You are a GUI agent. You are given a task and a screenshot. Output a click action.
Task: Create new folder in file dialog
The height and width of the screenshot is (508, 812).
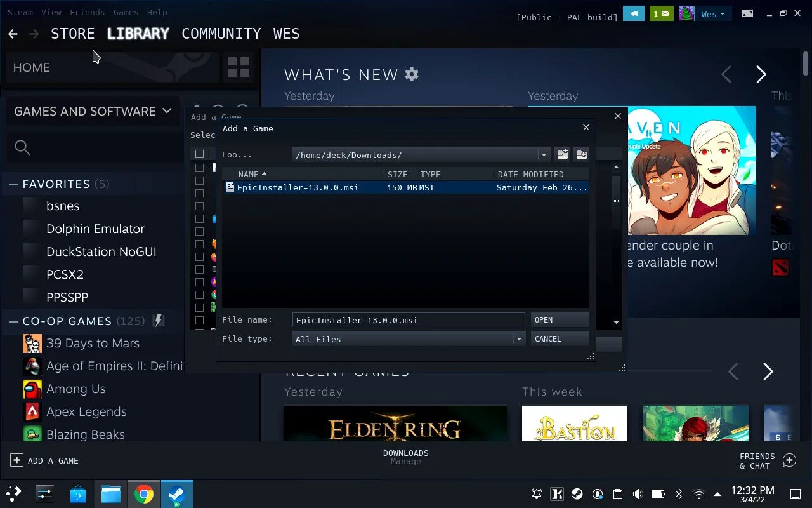click(581, 154)
